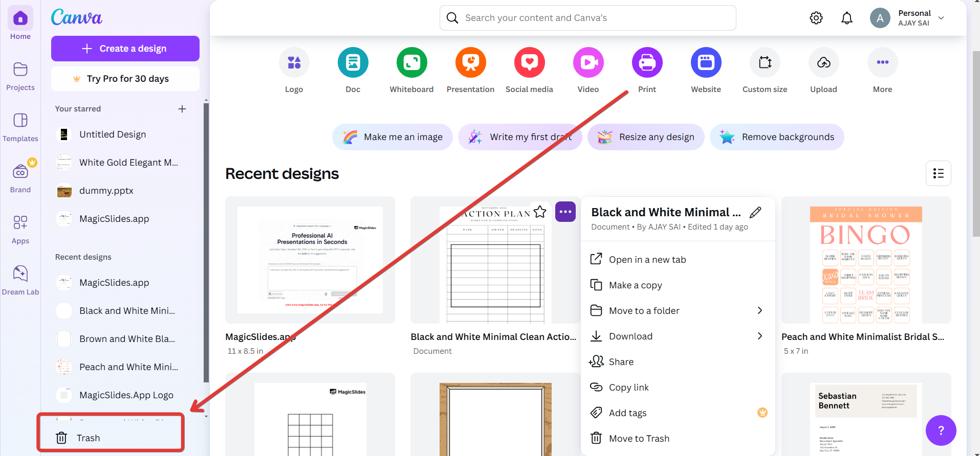
Task: Add a starred item with plus icon
Action: tap(182, 109)
